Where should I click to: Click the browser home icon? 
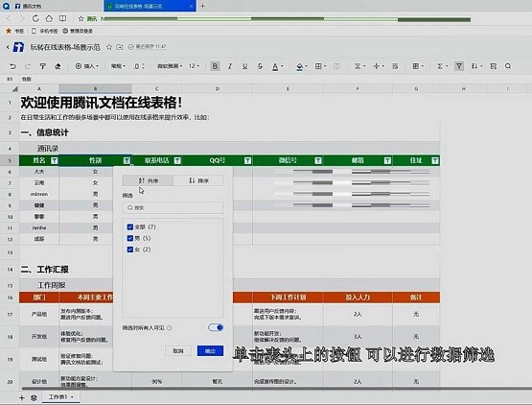[x=49, y=18]
